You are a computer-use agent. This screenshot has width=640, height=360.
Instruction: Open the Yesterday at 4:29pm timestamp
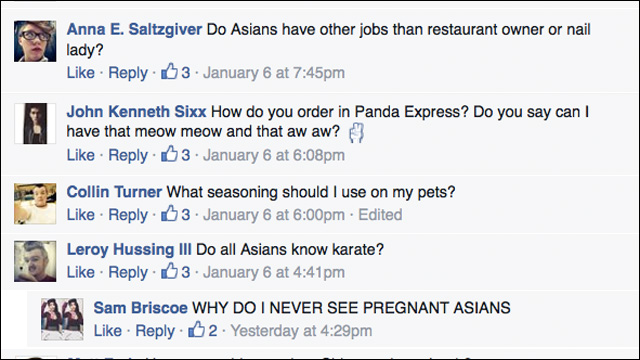(x=301, y=331)
